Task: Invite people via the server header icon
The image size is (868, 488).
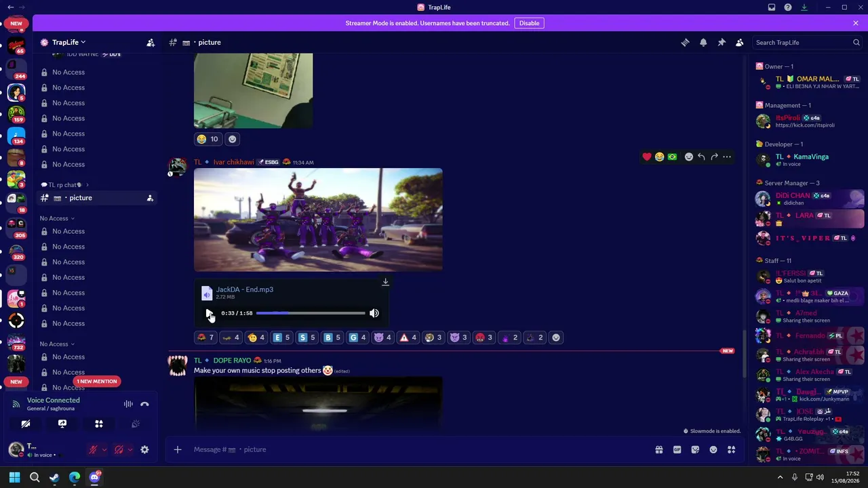Action: click(x=151, y=43)
